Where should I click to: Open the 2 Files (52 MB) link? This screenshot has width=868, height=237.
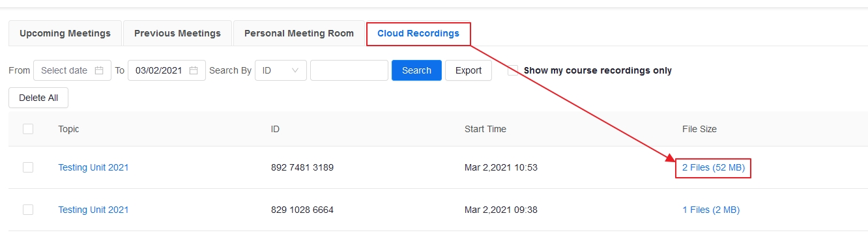click(x=713, y=167)
